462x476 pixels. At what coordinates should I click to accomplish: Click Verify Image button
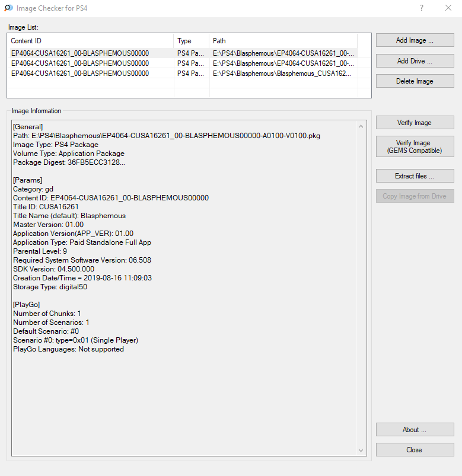pos(415,123)
